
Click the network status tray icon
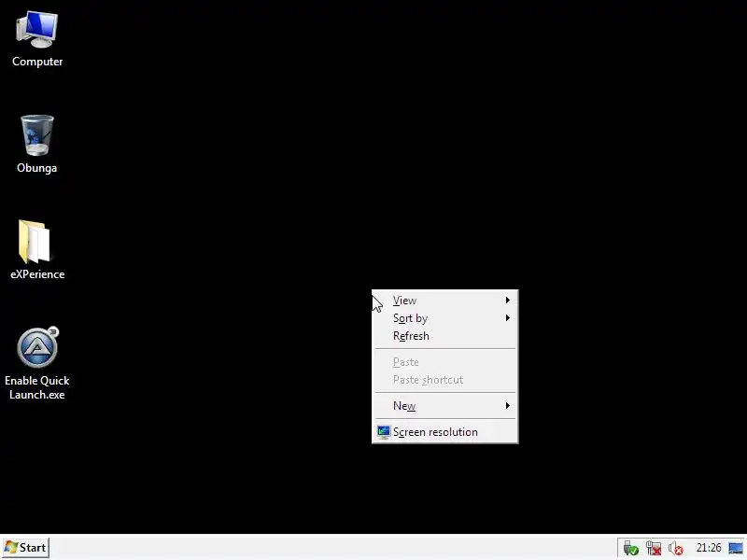point(654,548)
